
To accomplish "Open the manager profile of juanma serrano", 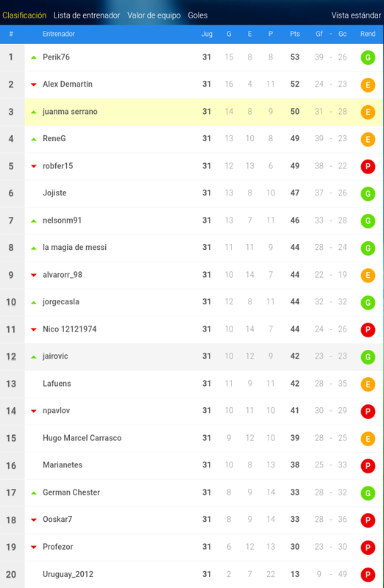I will click(70, 112).
